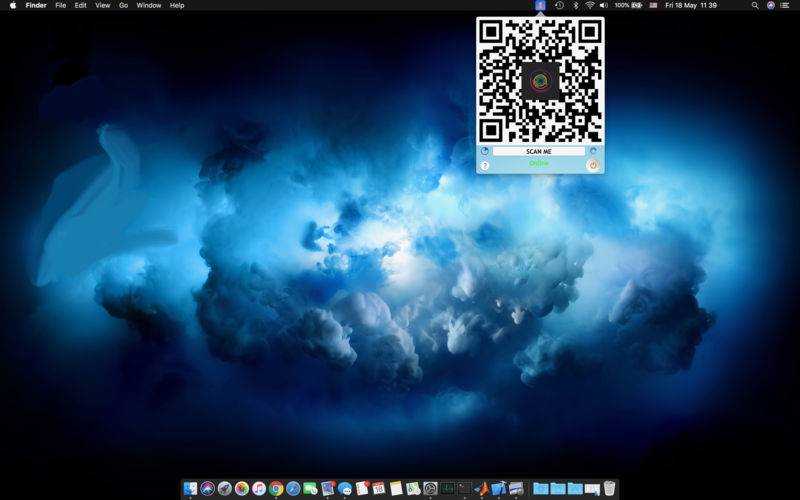Open the Wi-Fi status menu
The width and height of the screenshot is (800, 500).
(x=590, y=5)
